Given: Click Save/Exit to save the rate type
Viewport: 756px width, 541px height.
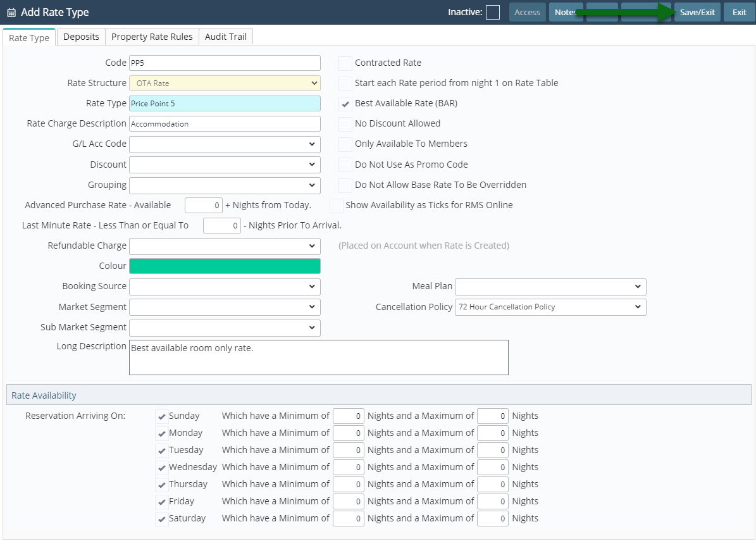Looking at the screenshot, I should pyautogui.click(x=697, y=13).
